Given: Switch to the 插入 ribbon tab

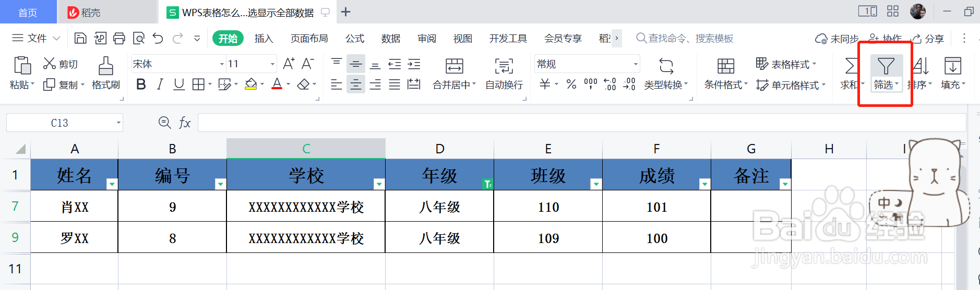Looking at the screenshot, I should pos(264,39).
